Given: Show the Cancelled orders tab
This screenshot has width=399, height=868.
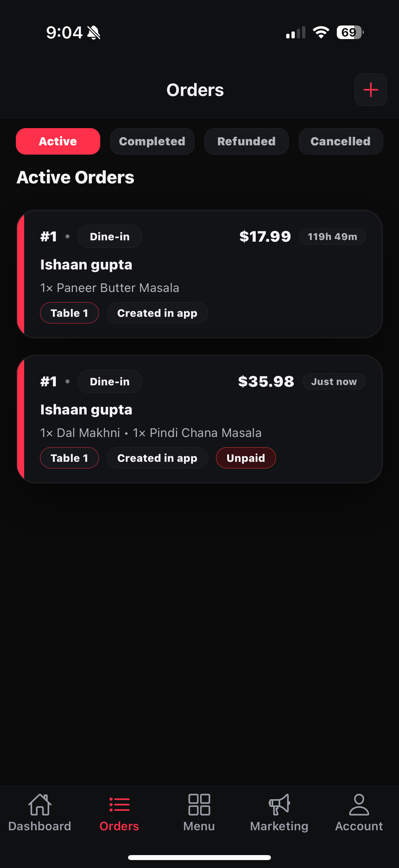Looking at the screenshot, I should point(340,142).
